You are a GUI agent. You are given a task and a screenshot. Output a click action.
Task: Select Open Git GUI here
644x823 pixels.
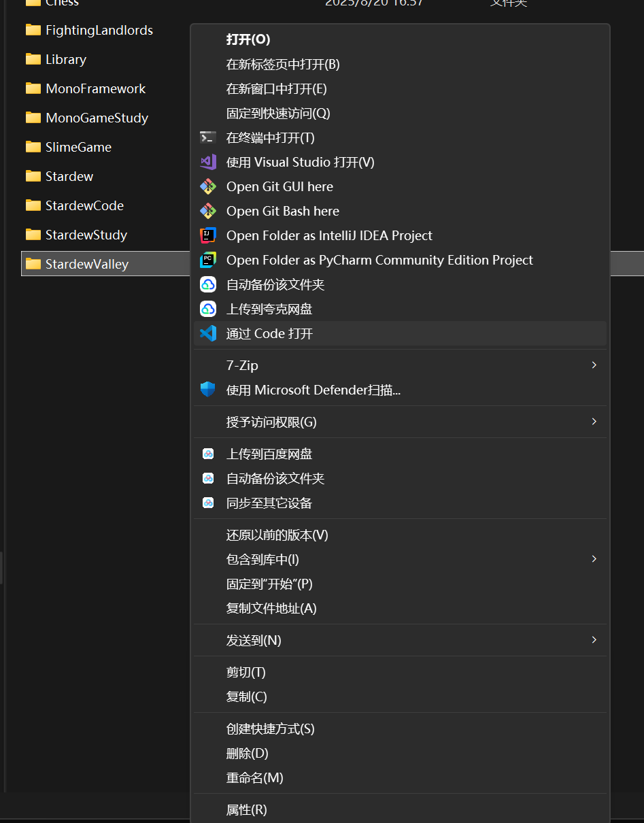point(400,186)
